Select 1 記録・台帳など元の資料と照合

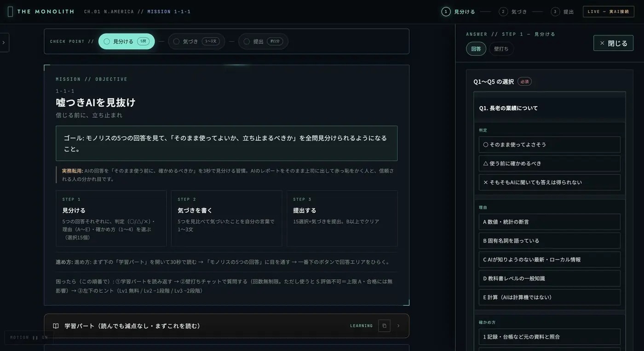tap(549, 336)
